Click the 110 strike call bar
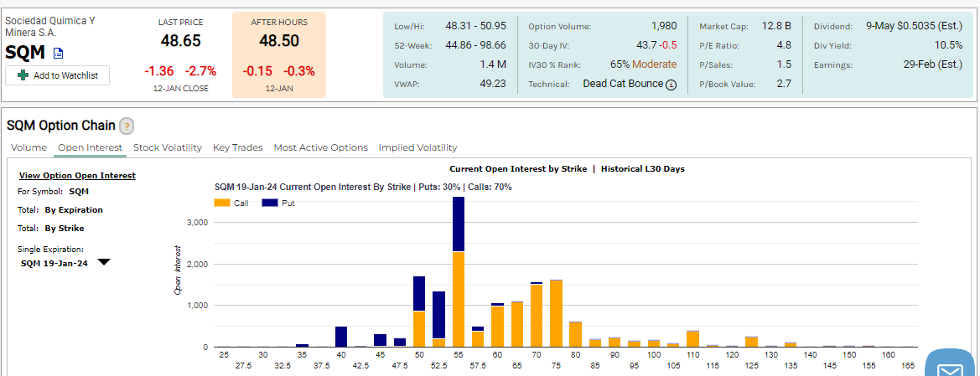This screenshot has width=980, height=376. pyautogui.click(x=692, y=339)
